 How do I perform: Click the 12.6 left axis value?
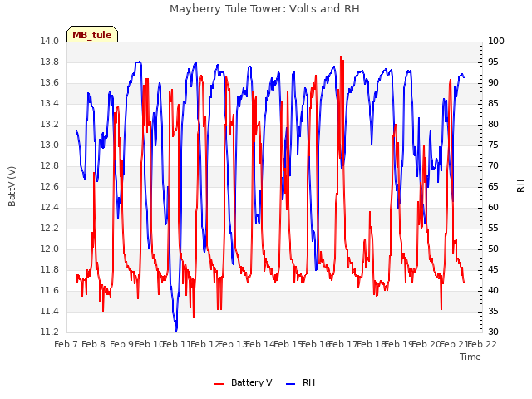pyautogui.click(x=50, y=186)
